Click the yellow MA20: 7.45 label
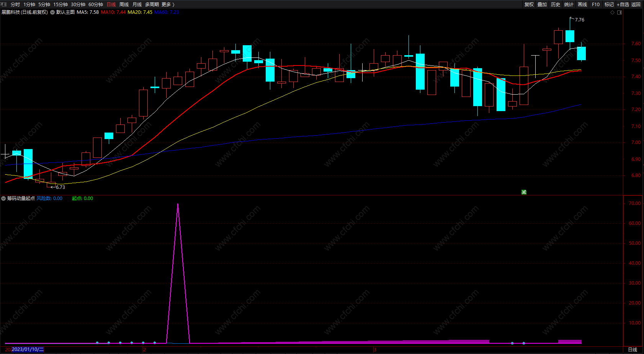This screenshot has width=644, height=354. [140, 12]
